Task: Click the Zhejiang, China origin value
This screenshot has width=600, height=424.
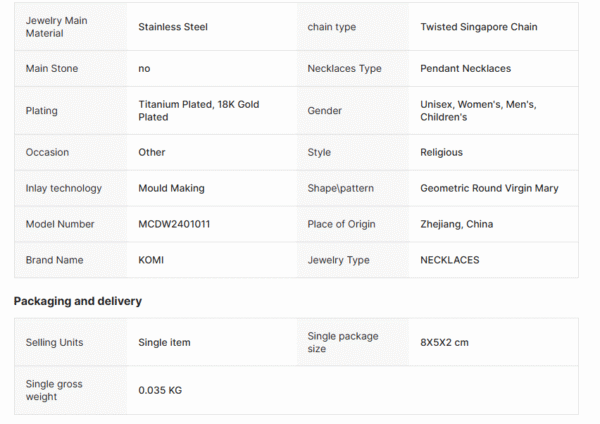Action: [456, 224]
